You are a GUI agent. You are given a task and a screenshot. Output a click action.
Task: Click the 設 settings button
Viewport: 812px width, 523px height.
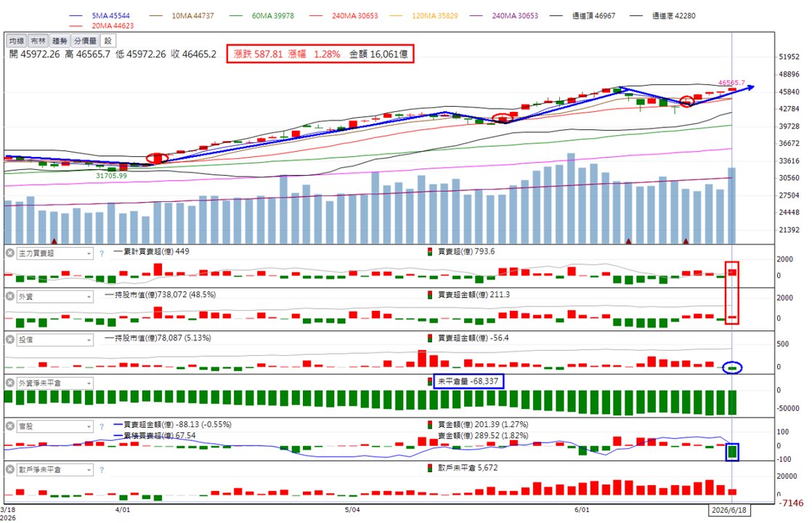[107, 41]
